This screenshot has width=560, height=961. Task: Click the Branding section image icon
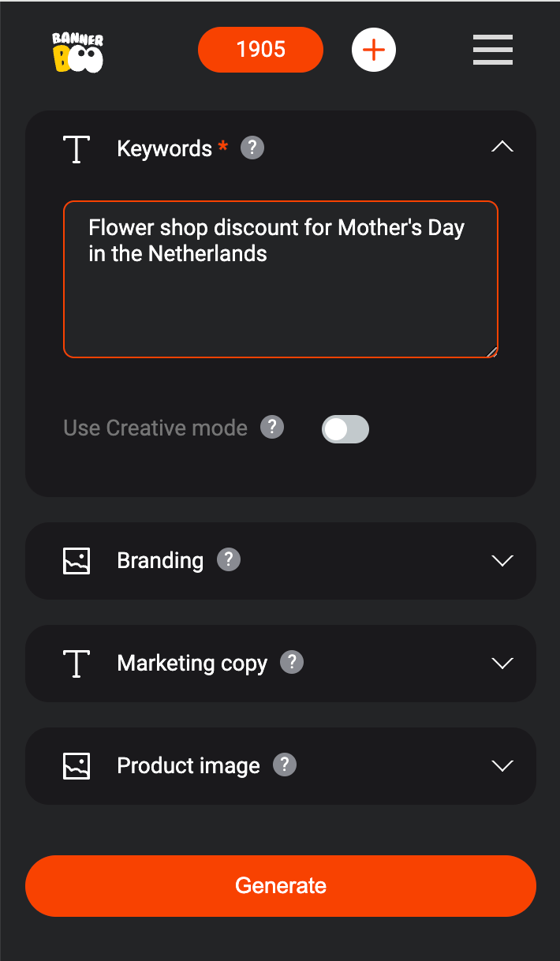tap(77, 561)
